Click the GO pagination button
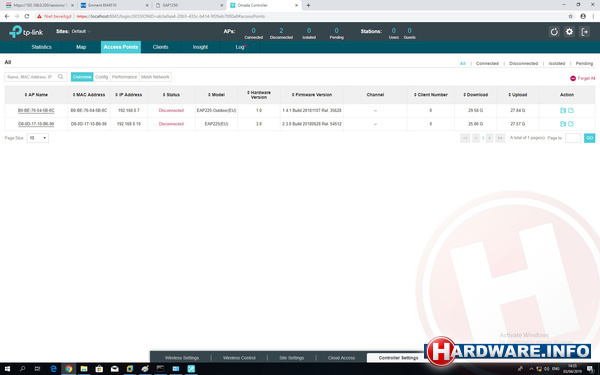Viewport: 600px width, 375px height. (589, 138)
